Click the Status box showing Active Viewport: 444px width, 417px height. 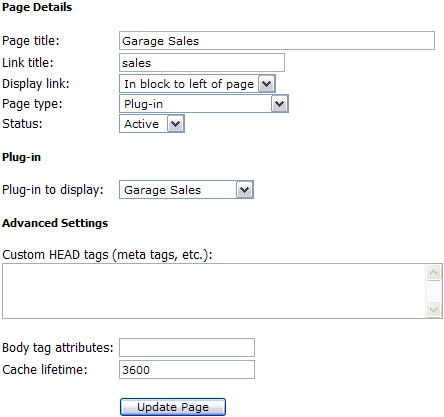pos(152,124)
